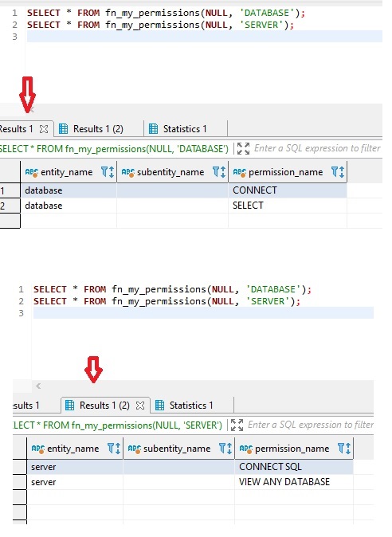The image size is (392, 537).
Task: Select permission_name column header in DATABASE results
Action: click(x=286, y=172)
